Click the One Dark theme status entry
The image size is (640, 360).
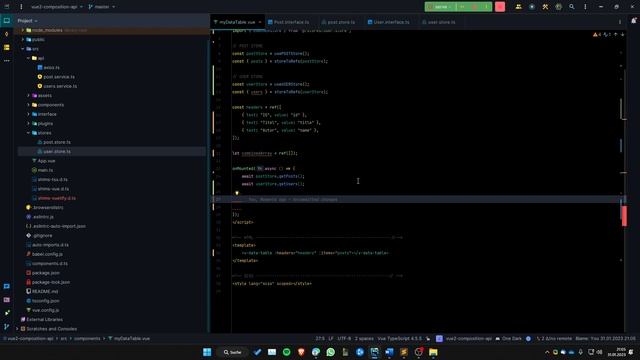[508, 338]
